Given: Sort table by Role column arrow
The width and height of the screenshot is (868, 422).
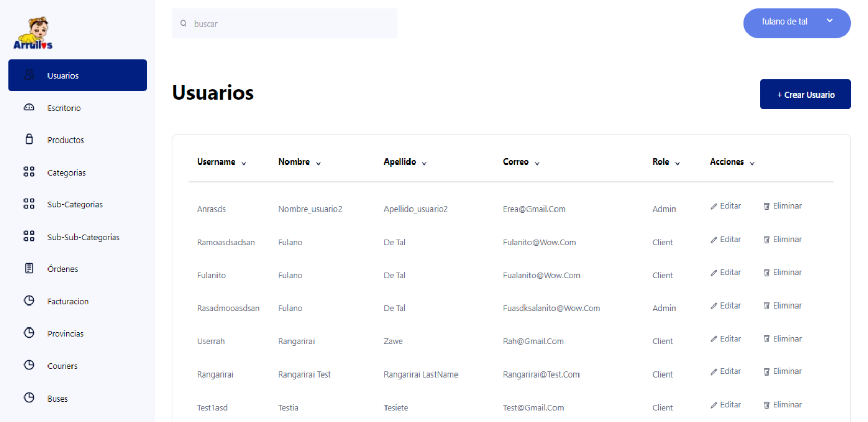Looking at the screenshot, I should [x=677, y=163].
